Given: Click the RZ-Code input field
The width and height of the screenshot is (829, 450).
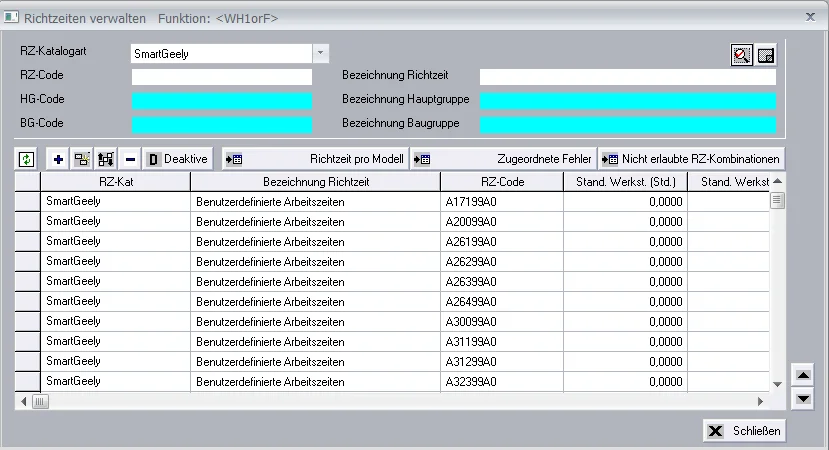Looking at the screenshot, I should (x=222, y=77).
